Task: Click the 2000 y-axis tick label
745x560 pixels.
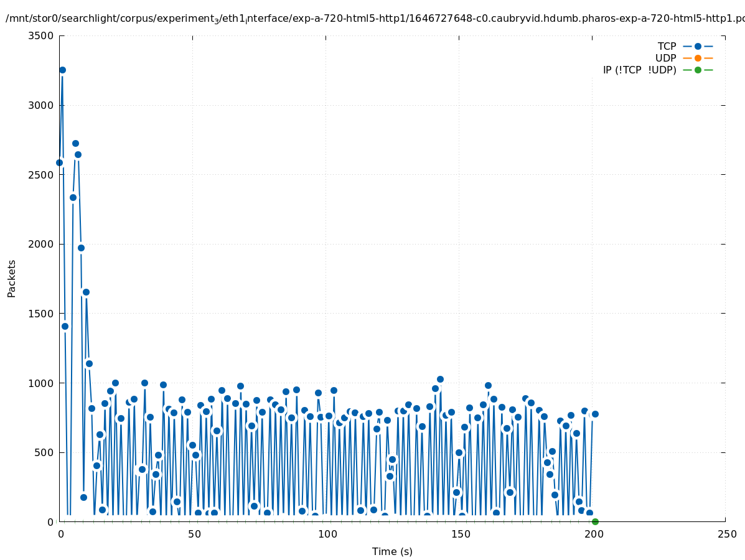Action: click(x=40, y=244)
